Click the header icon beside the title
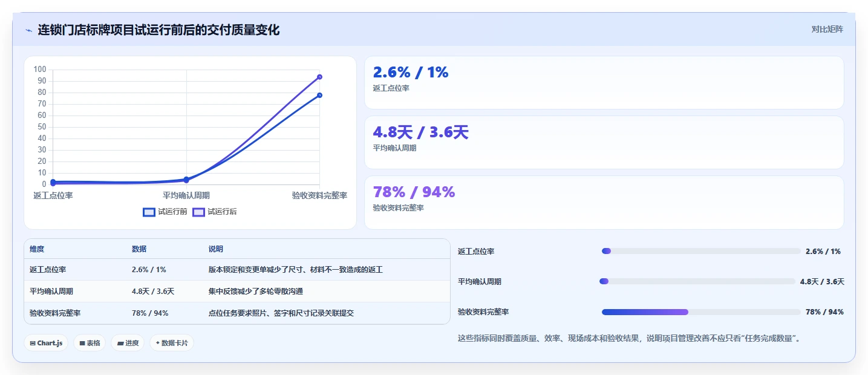Viewport: 868px width, 375px height. click(x=28, y=30)
